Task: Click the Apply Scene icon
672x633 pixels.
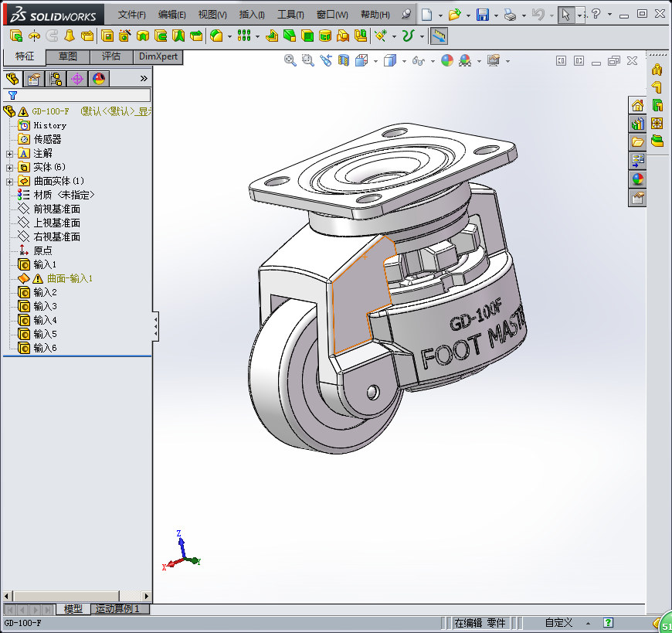Action: (x=465, y=60)
